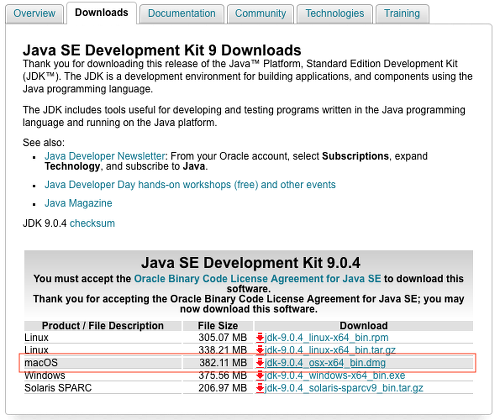The height and width of the screenshot is (420, 500).
Task: Click the red download arrow for Solaris SPARC
Action: click(x=260, y=388)
